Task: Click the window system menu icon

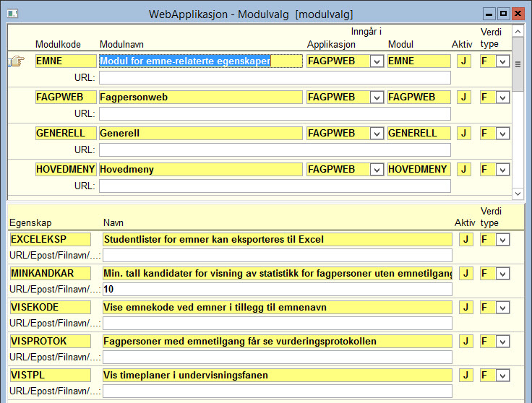Action: click(x=12, y=14)
